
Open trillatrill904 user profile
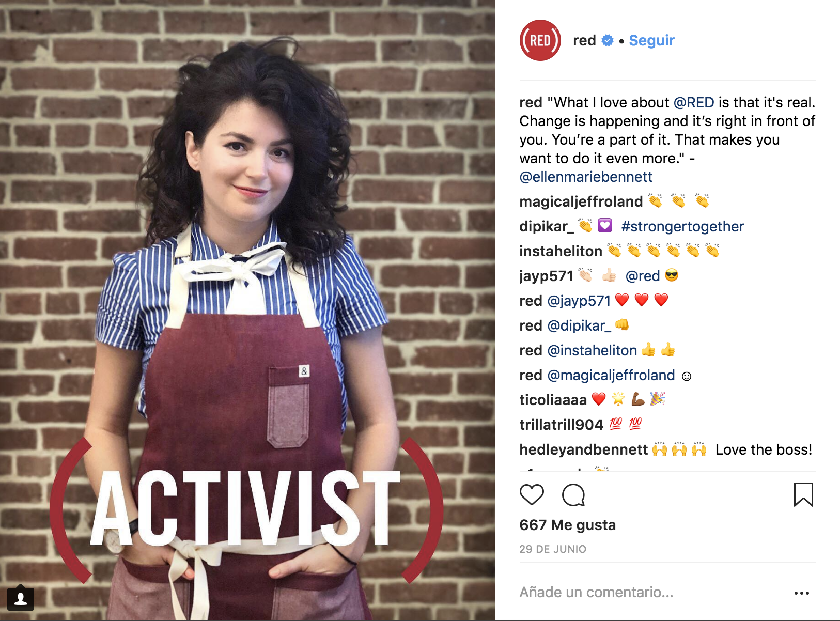pos(561,425)
